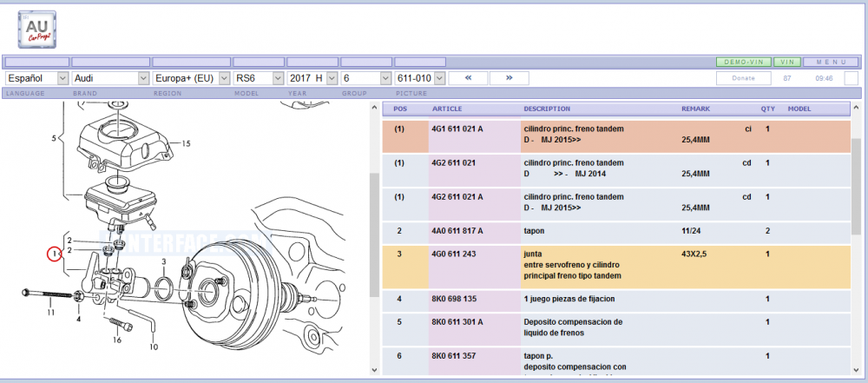The width and height of the screenshot is (868, 383).
Task: Select article 4G2 611 021 without suffix
Action: (453, 163)
